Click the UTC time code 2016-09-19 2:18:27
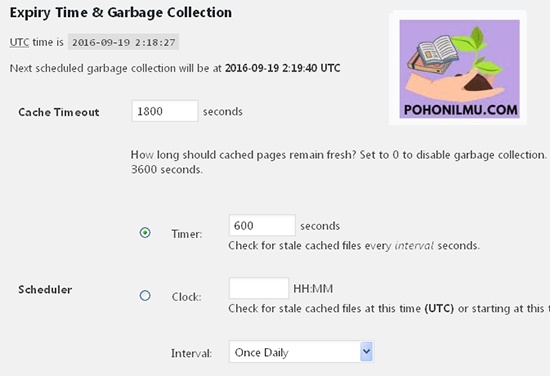This screenshot has width=550, height=376. point(123,42)
